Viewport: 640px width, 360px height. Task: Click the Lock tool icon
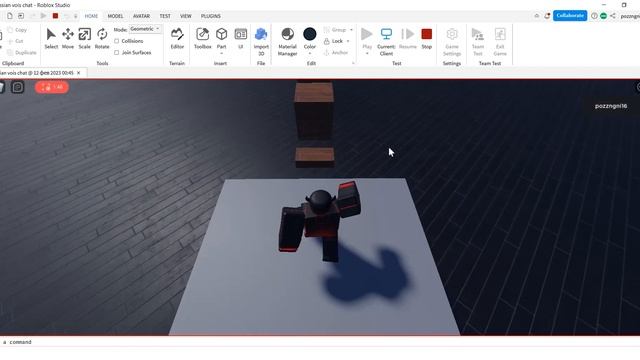point(327,41)
